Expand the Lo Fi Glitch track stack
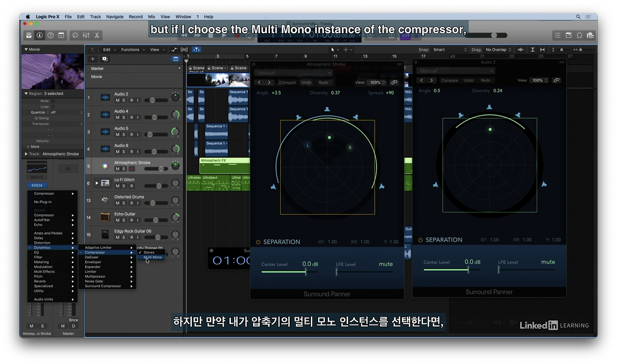The height and width of the screenshot is (364, 617). [96, 183]
